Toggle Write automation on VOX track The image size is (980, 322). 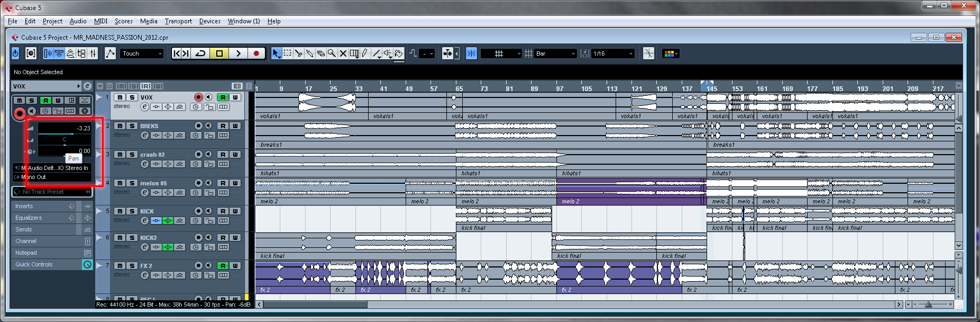(235, 97)
